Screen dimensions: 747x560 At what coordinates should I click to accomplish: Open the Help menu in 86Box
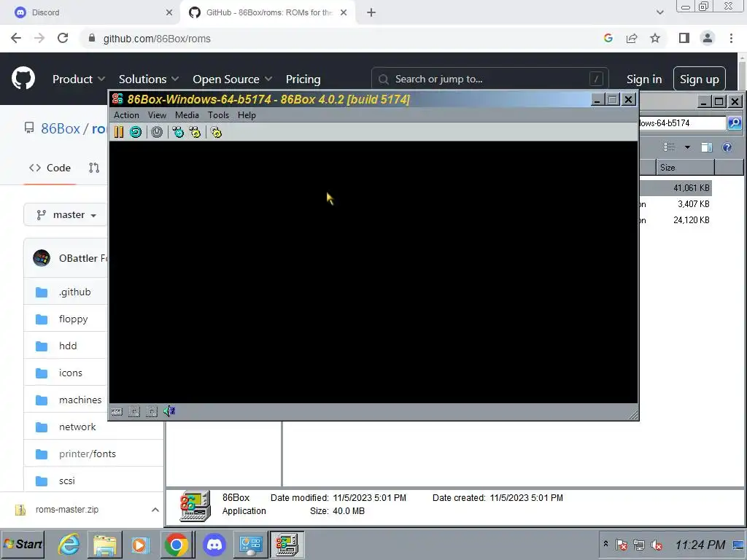247,114
